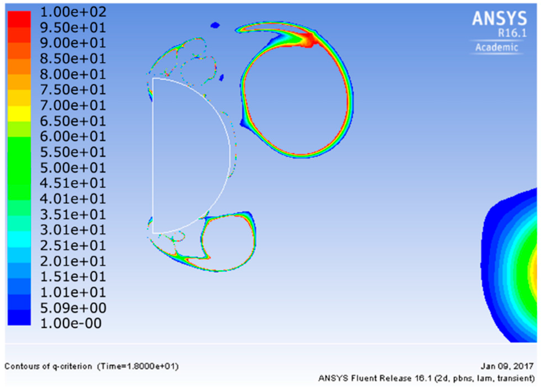Image resolution: width=541 pixels, height=392 pixels.
Task: Click the 1.51e+01 legend value label
Action: pos(73,276)
